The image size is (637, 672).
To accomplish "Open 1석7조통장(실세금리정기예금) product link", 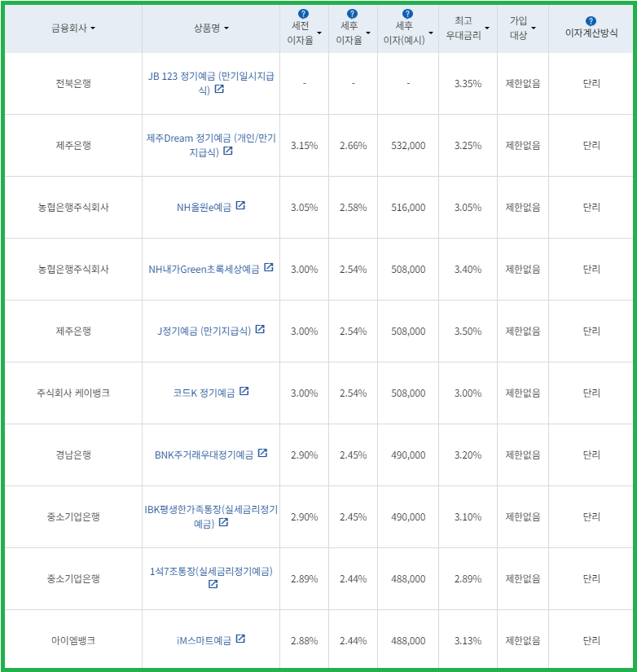I will click(x=211, y=571).
